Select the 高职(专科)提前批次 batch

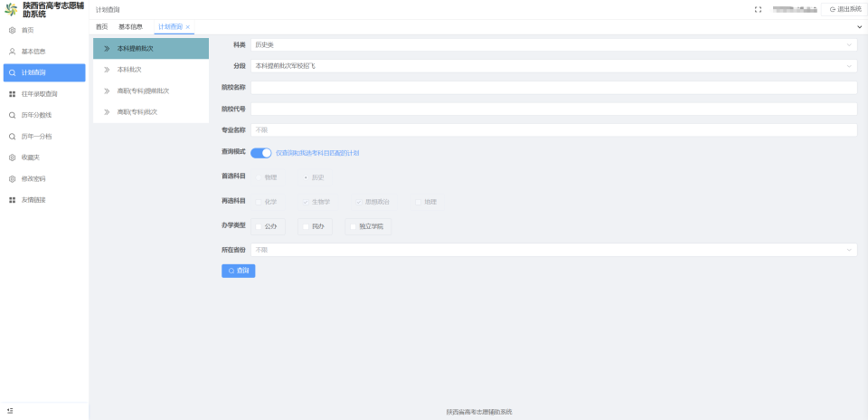point(151,91)
